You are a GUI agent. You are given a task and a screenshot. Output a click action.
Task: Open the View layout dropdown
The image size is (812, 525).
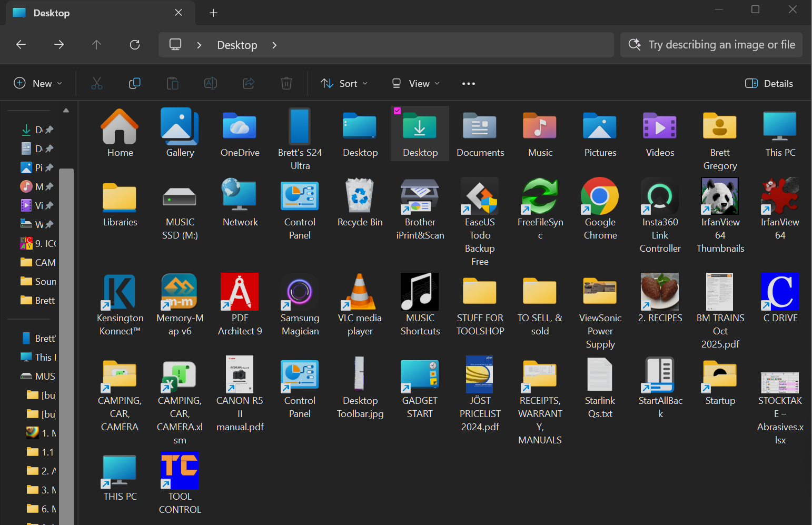coord(416,83)
